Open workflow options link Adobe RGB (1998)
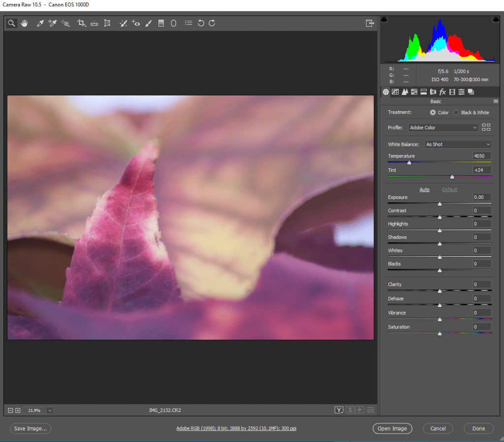The width and height of the screenshot is (504, 442). tap(236, 429)
